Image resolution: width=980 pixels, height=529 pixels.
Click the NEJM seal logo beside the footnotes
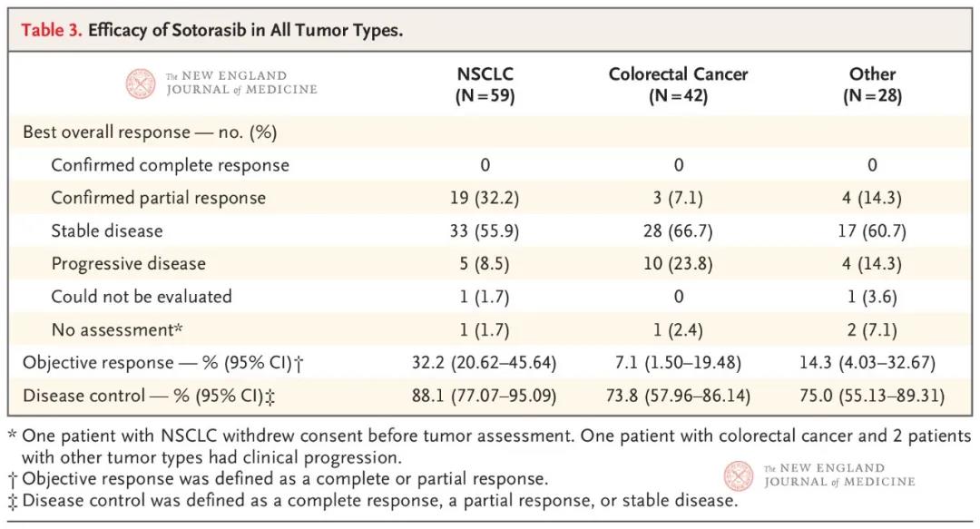(x=739, y=475)
